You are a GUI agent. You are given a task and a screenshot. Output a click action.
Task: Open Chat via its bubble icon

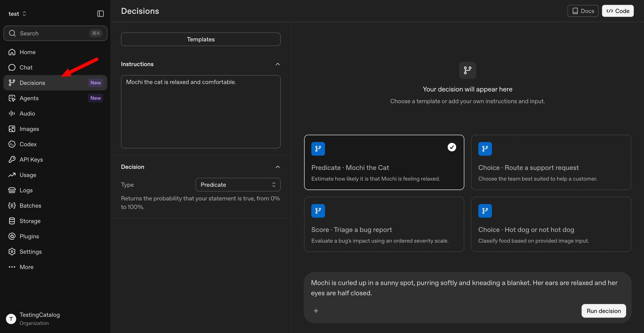coord(12,67)
